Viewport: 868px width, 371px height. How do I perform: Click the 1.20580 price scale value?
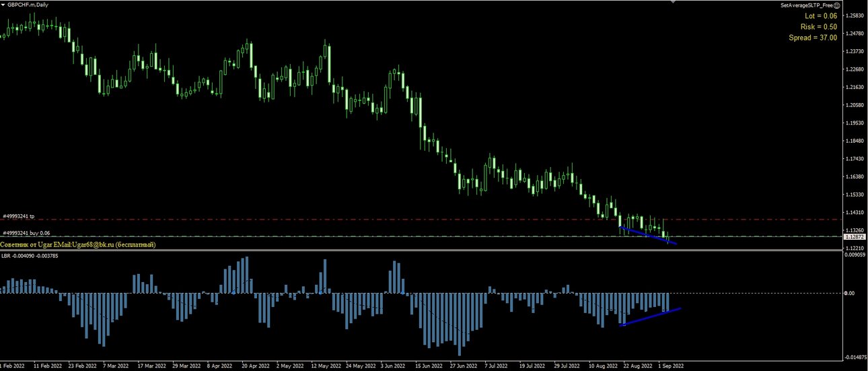coord(856,105)
